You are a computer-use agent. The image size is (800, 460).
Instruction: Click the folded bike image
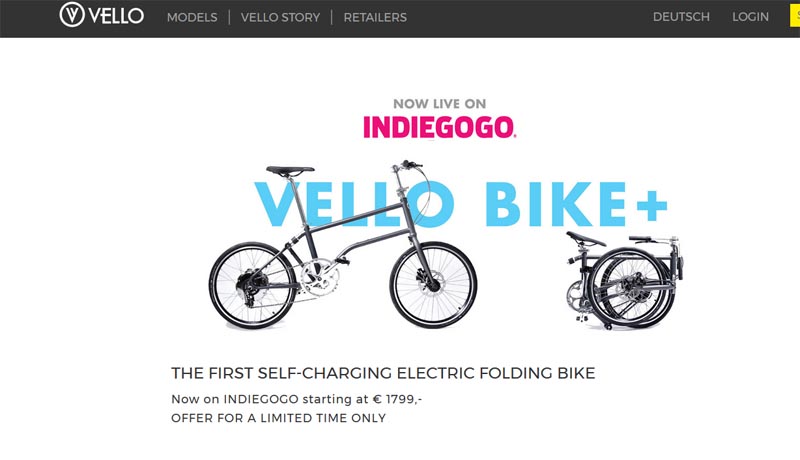coord(624,280)
